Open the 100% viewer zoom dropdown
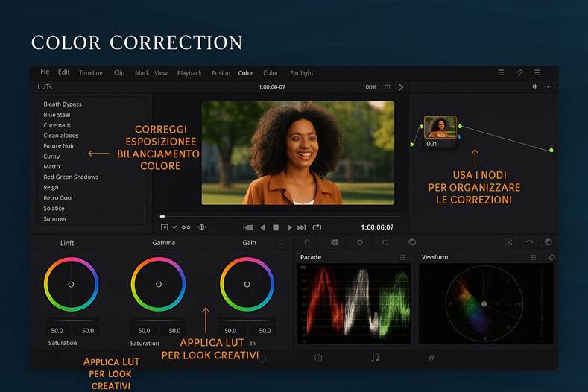This screenshot has width=588, height=392. (370, 87)
